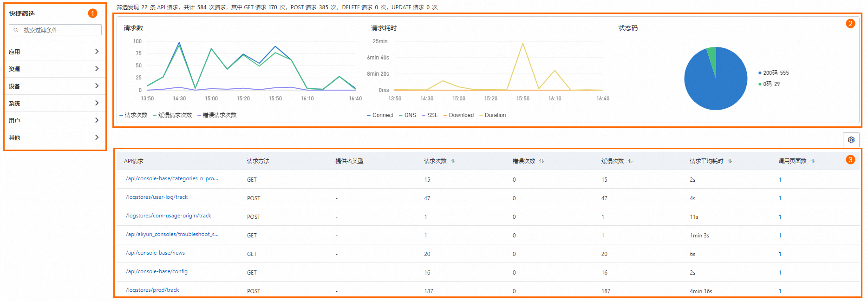This screenshot has height=302, width=868.
Task: Toggle the Connect legend series
Action: coord(380,115)
